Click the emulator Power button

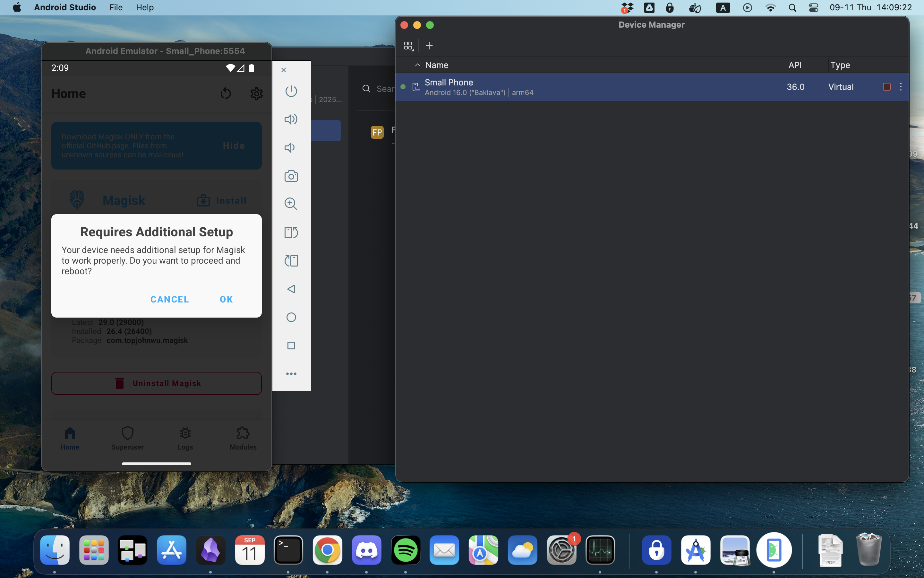pyautogui.click(x=291, y=91)
